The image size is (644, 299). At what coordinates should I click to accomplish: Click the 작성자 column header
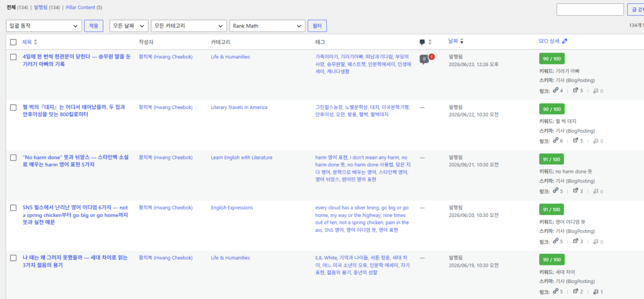[x=146, y=42]
